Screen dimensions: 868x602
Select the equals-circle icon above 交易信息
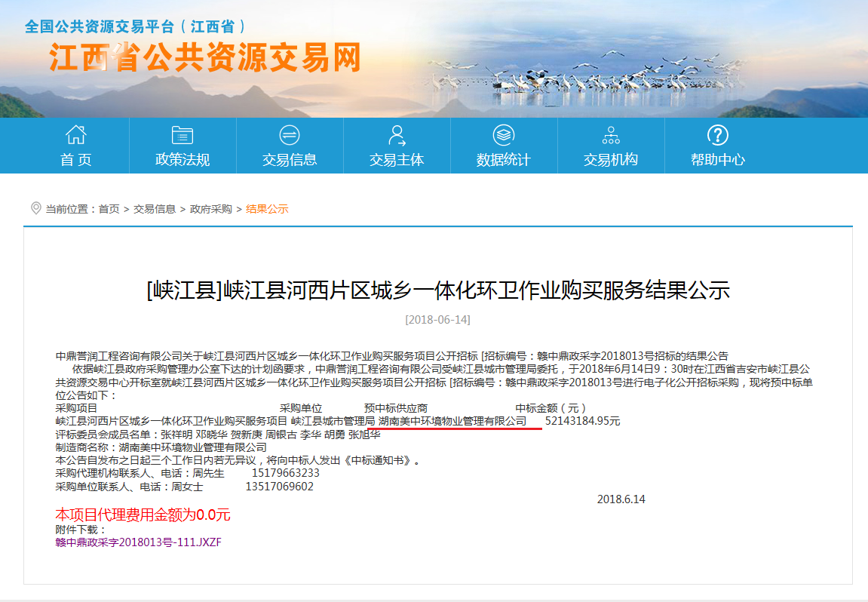point(289,134)
